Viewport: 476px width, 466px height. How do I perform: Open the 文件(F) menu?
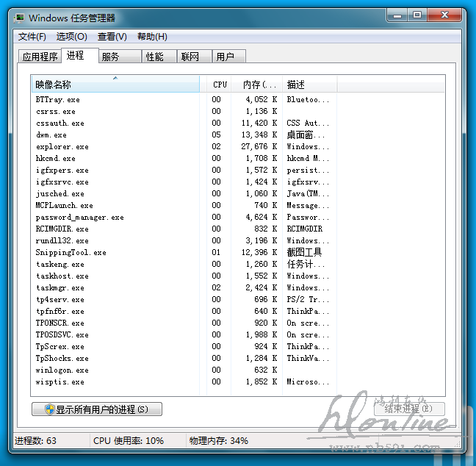(x=32, y=37)
